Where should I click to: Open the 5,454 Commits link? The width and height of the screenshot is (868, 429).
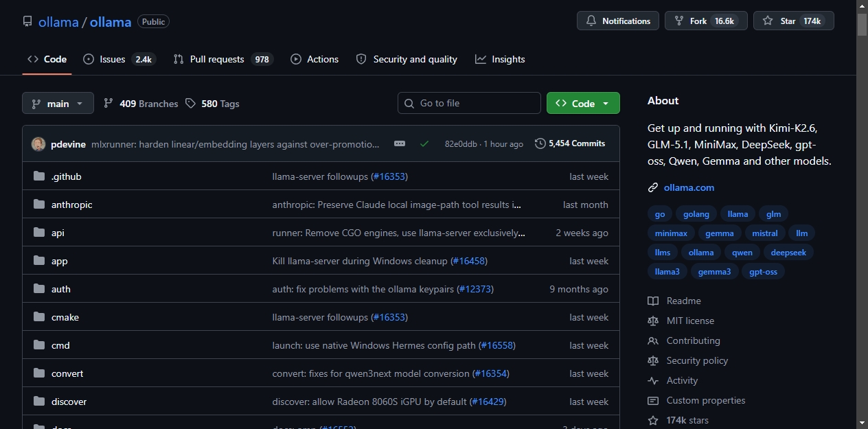point(570,143)
